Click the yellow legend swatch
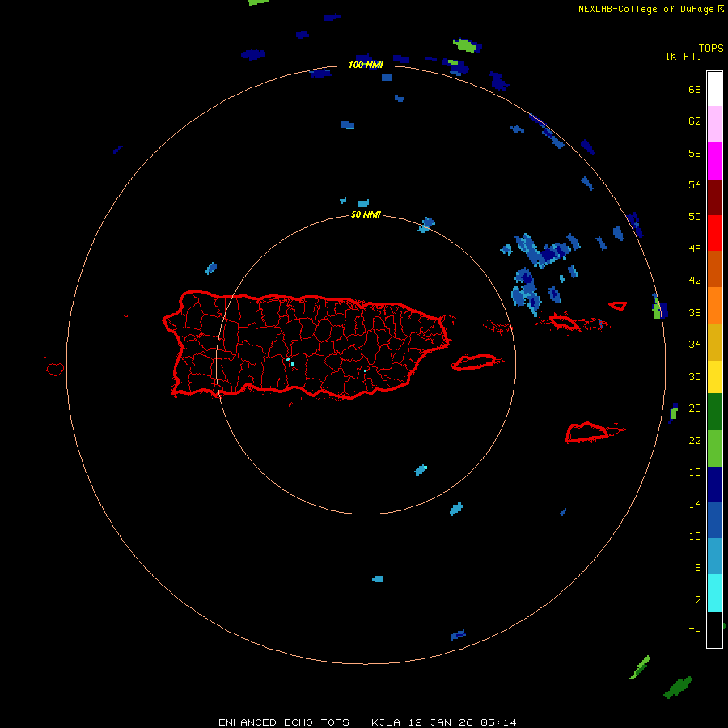 click(714, 377)
